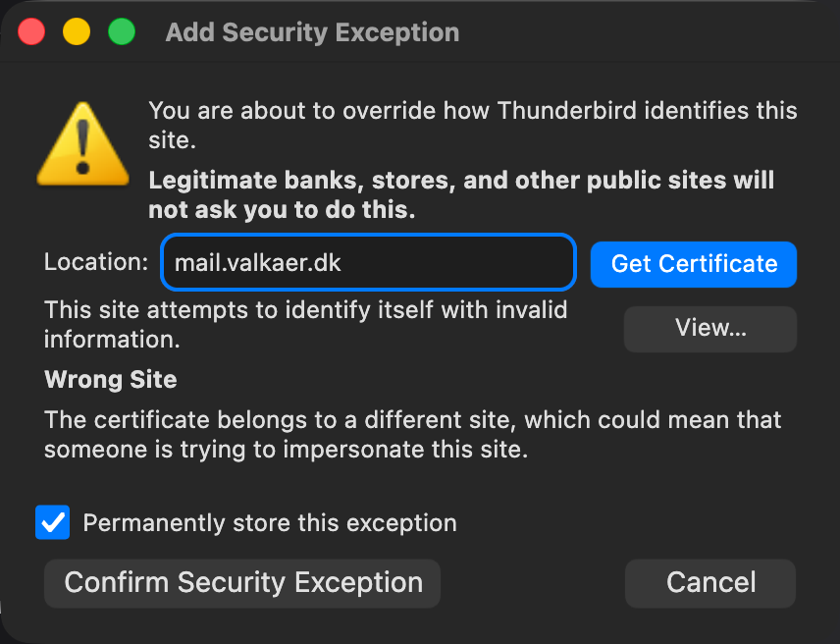Image resolution: width=840 pixels, height=644 pixels.
Task: Open certificate details with View… button
Action: (x=709, y=328)
